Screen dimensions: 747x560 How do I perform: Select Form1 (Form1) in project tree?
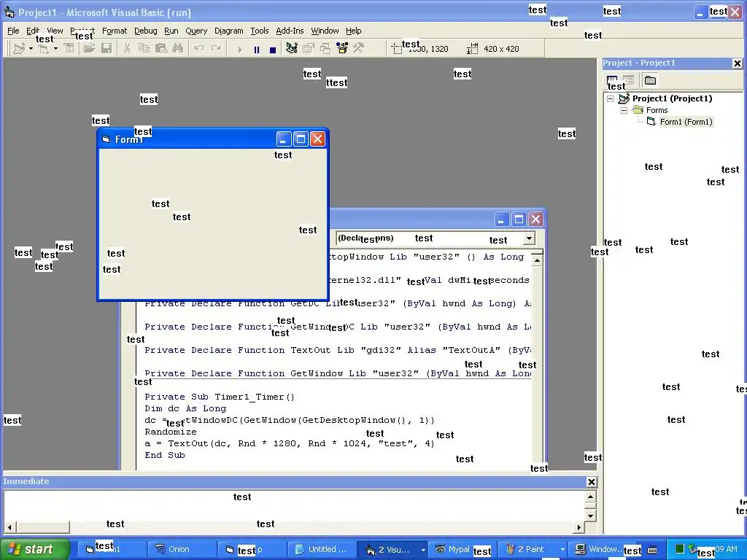point(686,122)
